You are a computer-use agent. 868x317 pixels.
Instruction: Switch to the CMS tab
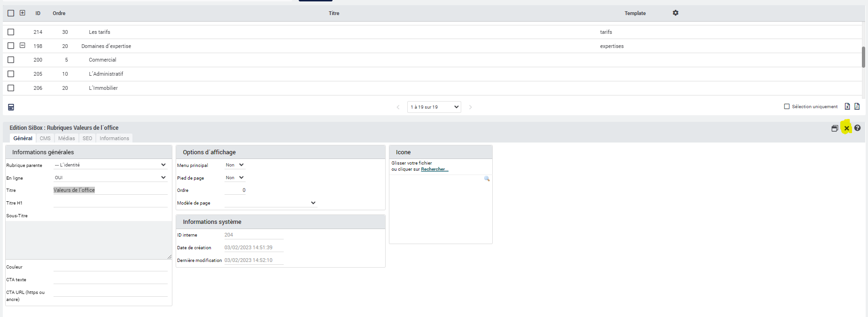click(45, 138)
